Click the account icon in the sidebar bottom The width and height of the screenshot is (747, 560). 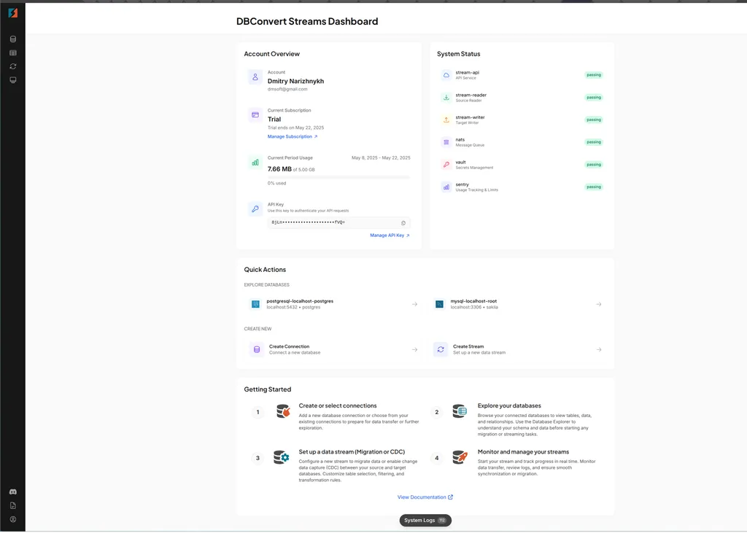click(12, 519)
